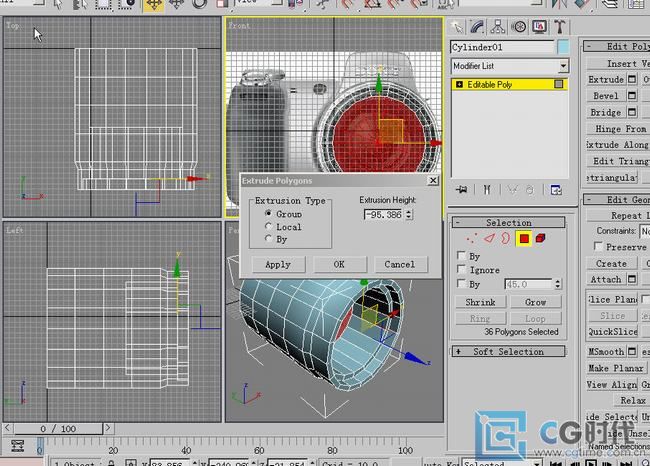Image resolution: width=650 pixels, height=466 pixels.
Task: Click the gray square on Editable Poly row
Action: click(559, 85)
